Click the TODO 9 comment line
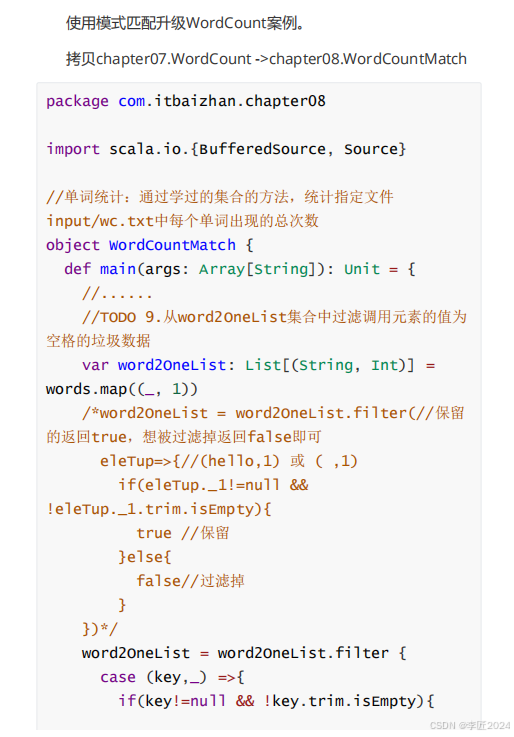 (274, 317)
